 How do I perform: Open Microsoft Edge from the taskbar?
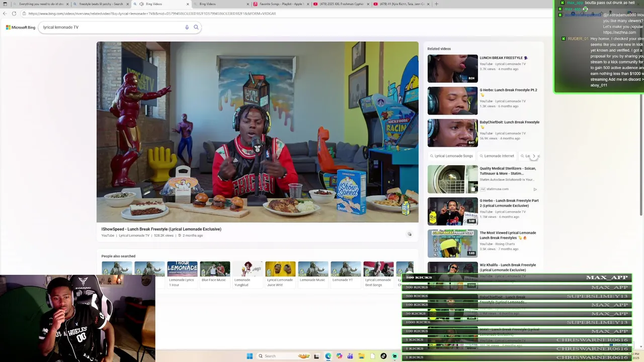[x=328, y=356]
